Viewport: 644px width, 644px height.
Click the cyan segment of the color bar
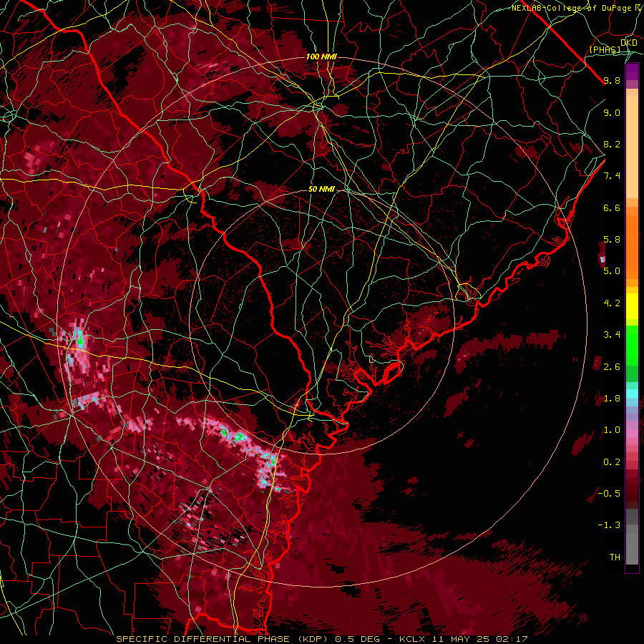tap(632, 394)
